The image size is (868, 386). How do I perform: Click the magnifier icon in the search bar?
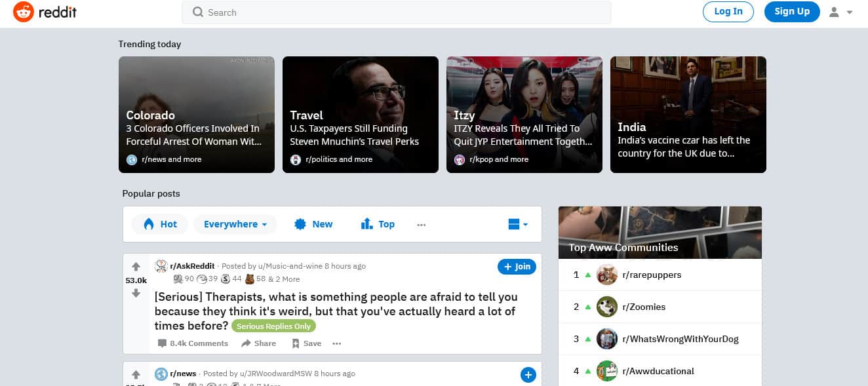[197, 12]
